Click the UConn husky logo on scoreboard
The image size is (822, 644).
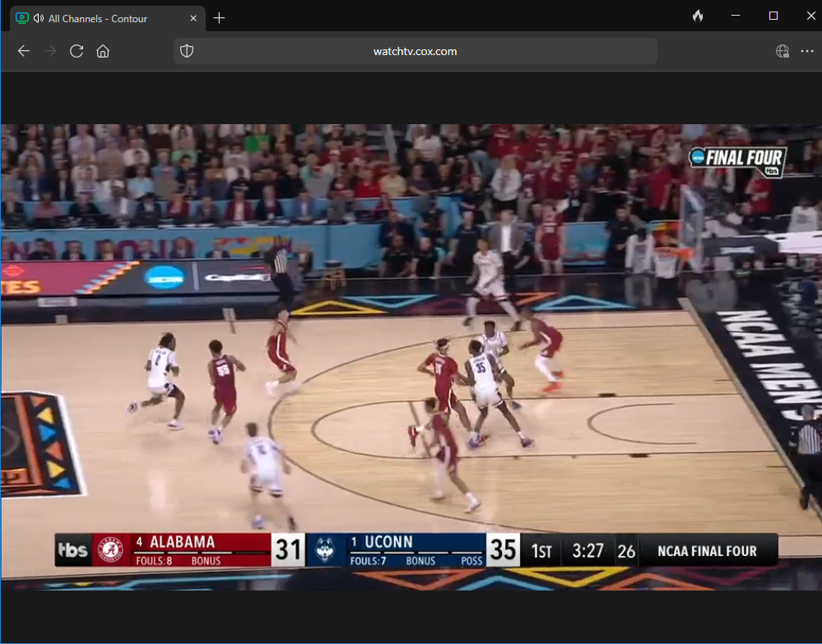[x=325, y=550]
